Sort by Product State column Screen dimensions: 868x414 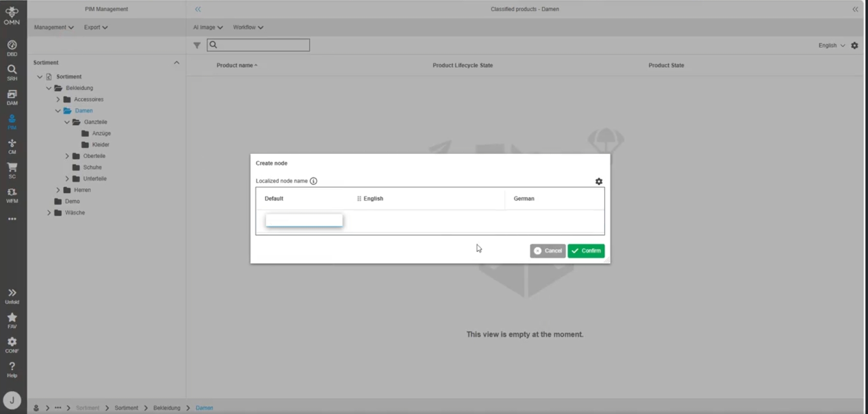click(666, 65)
